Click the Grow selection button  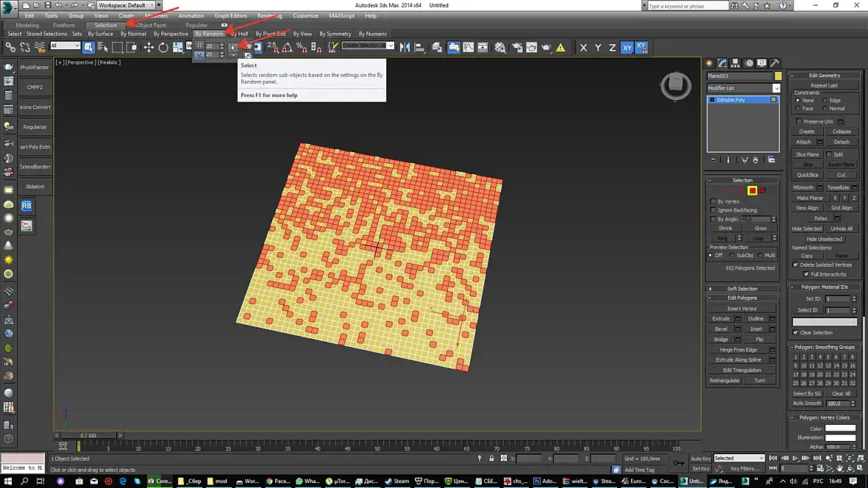(x=760, y=228)
